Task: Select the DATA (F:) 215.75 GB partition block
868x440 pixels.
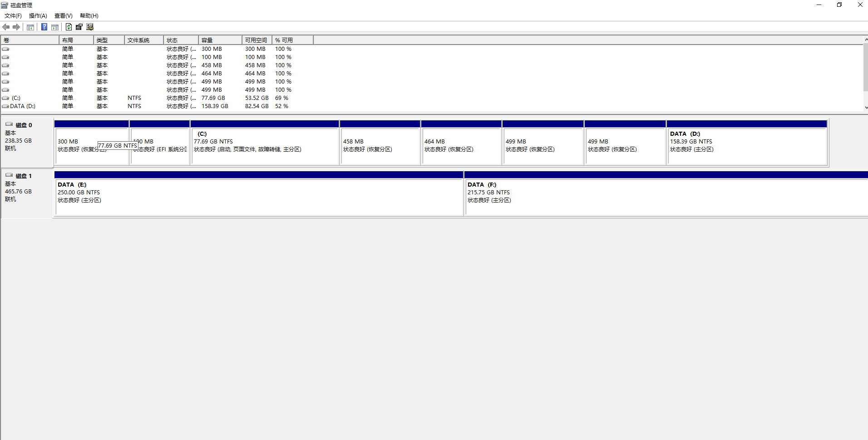Action: 666,197
